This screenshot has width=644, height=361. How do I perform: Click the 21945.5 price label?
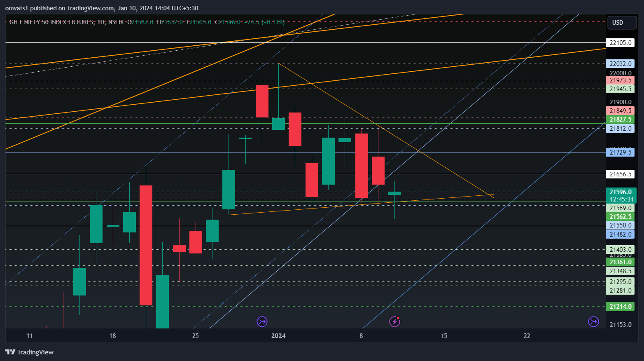click(620, 89)
